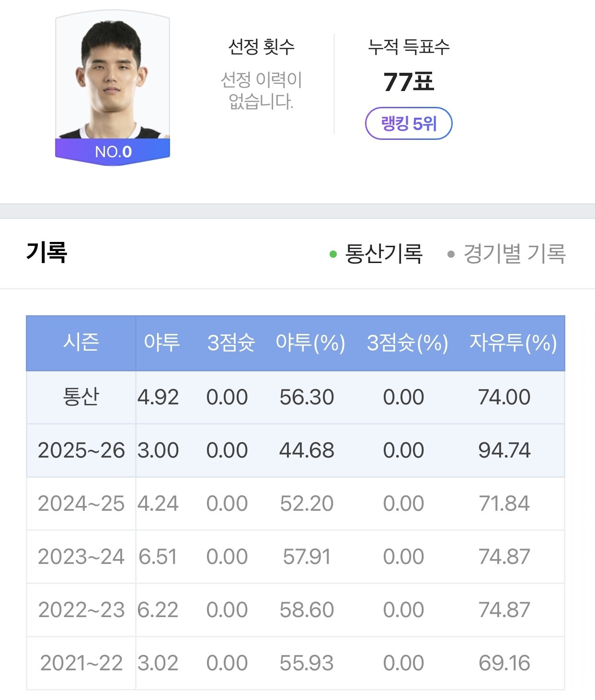Click the 랭킹 5위 badge button
595x700 pixels.
tap(408, 124)
